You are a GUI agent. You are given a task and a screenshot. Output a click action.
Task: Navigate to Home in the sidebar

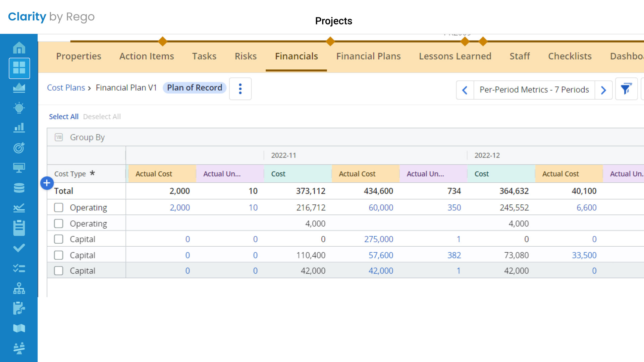tap(19, 48)
